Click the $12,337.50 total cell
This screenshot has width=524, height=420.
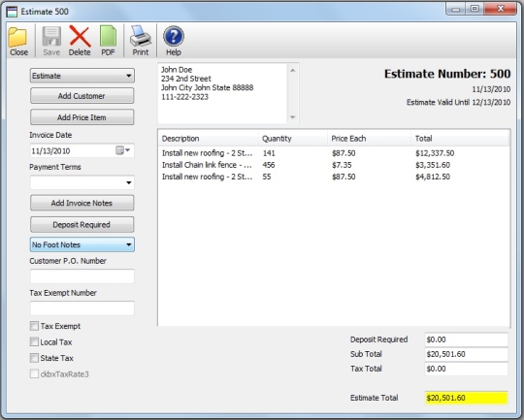point(435,153)
